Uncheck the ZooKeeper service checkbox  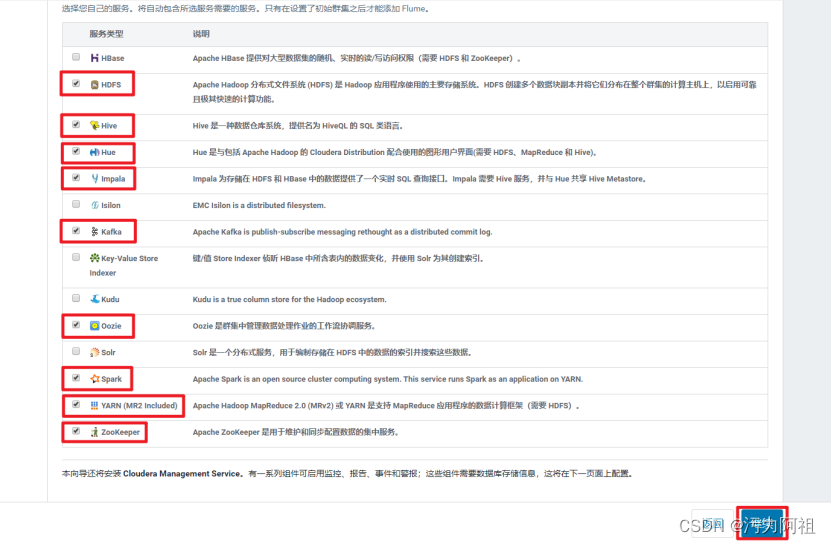pos(76,431)
